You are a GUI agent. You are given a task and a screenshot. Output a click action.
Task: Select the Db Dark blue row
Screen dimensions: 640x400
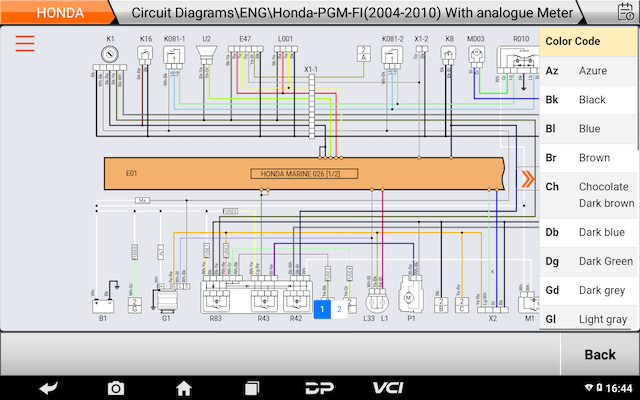[x=588, y=232]
